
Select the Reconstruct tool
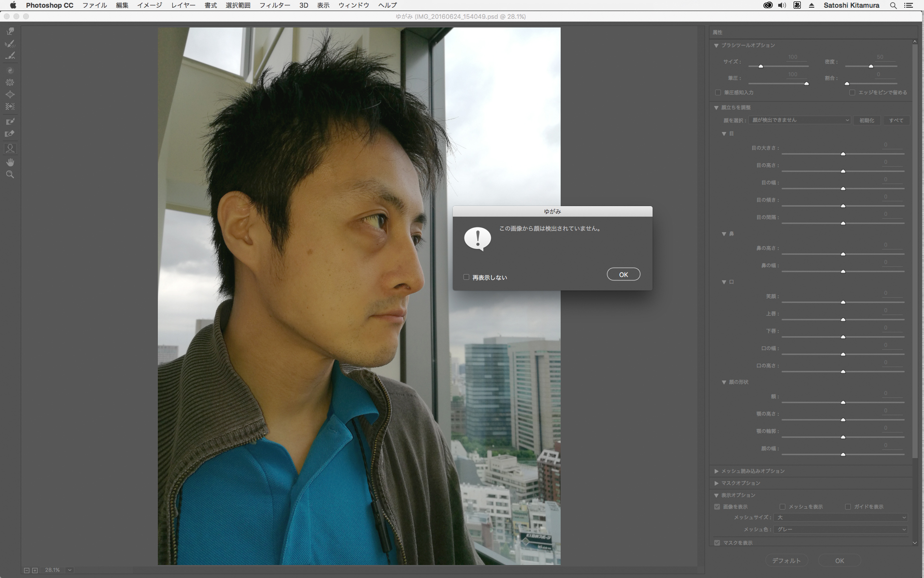pos(10,44)
